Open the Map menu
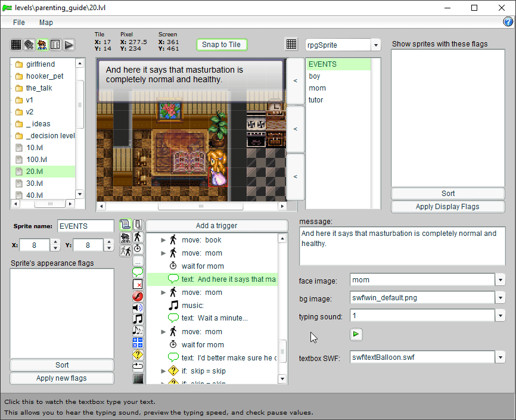Image resolution: width=516 pixels, height=420 pixels. pos(46,23)
